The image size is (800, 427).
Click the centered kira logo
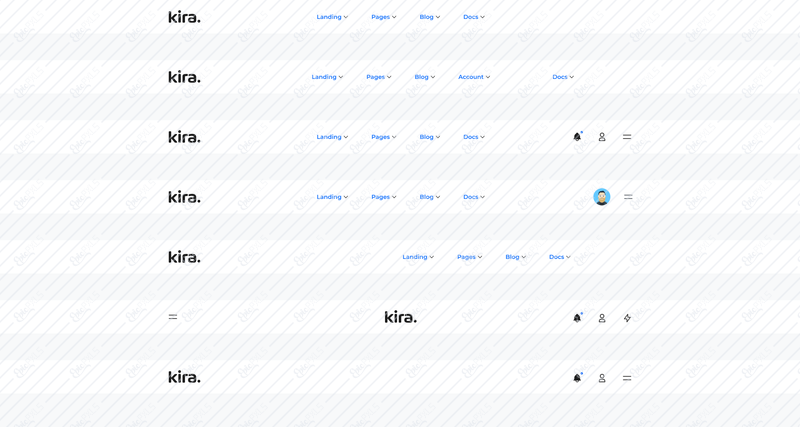401,317
